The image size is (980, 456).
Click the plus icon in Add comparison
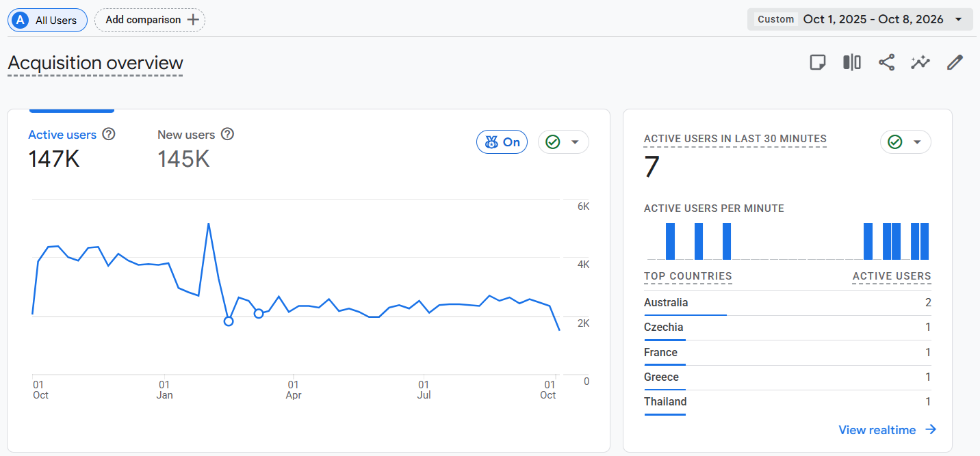pos(193,20)
